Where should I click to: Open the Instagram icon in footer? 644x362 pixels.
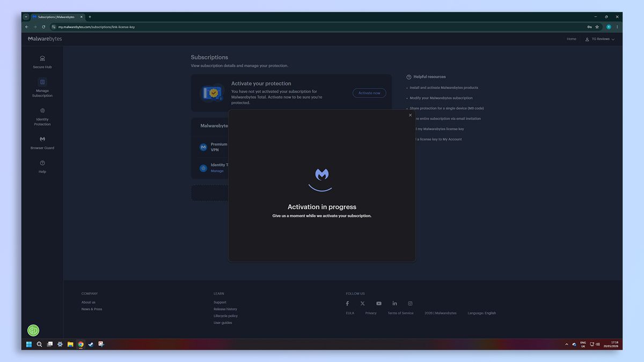click(x=410, y=304)
